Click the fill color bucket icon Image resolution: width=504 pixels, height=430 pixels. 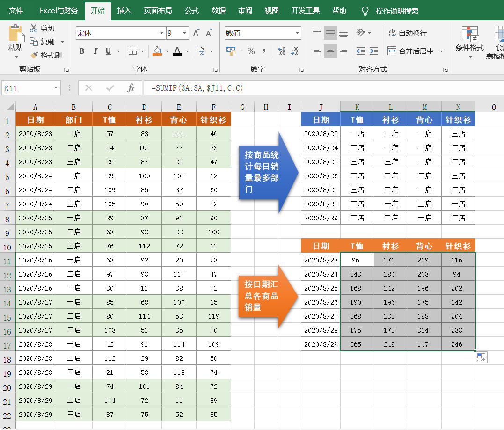point(157,51)
